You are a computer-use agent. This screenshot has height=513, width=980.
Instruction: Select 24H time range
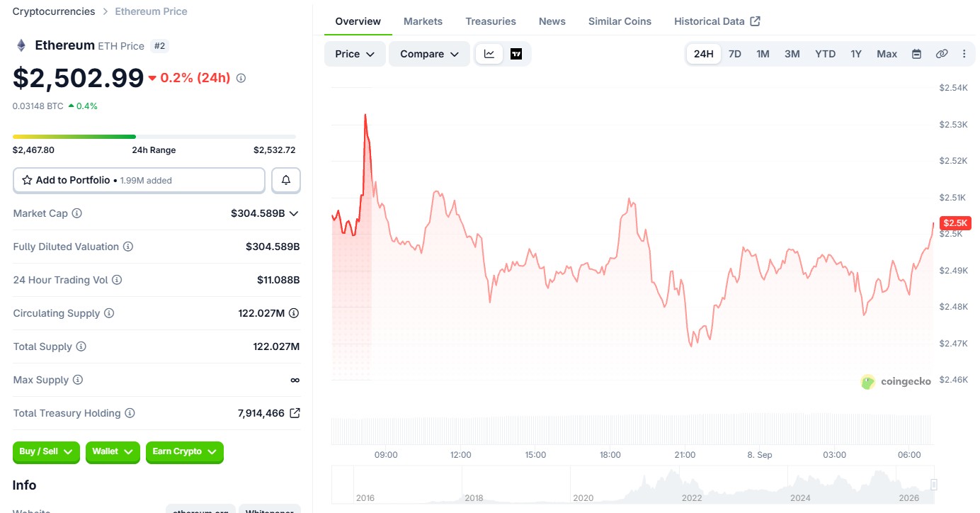click(x=704, y=54)
